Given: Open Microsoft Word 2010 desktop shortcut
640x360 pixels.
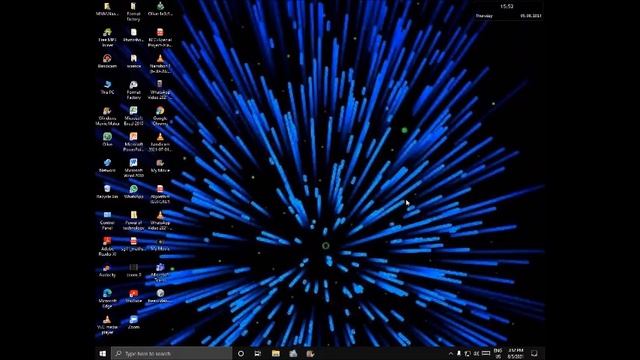Looking at the screenshot, I should coord(133,168).
